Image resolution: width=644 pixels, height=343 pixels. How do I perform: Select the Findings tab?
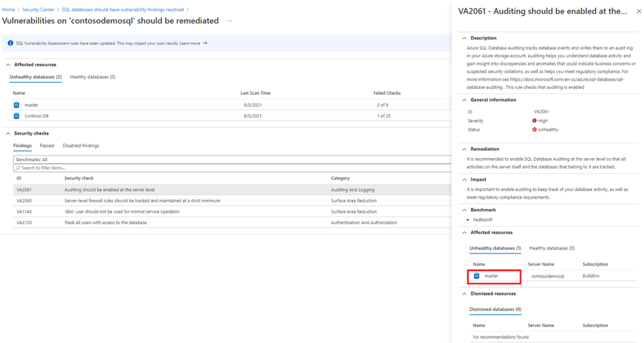(x=22, y=146)
